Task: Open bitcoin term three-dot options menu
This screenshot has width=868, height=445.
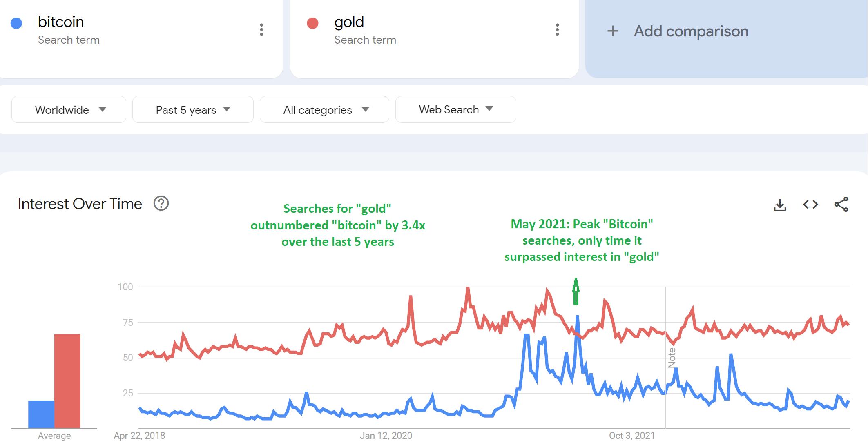Action: 261,29
